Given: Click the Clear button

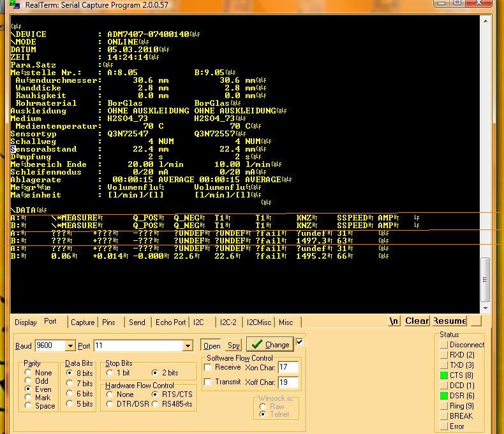Looking at the screenshot, I should [417, 321].
